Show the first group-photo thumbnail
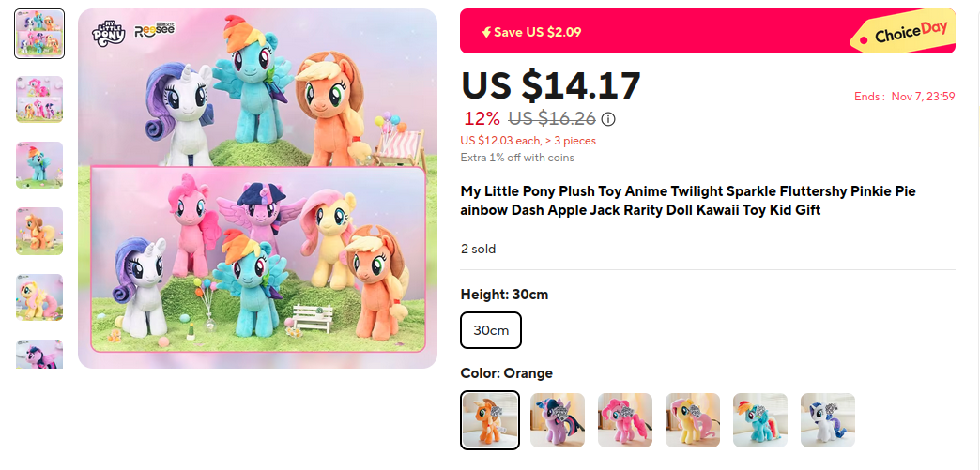Image resolution: width=980 pixels, height=470 pixels. (39, 34)
